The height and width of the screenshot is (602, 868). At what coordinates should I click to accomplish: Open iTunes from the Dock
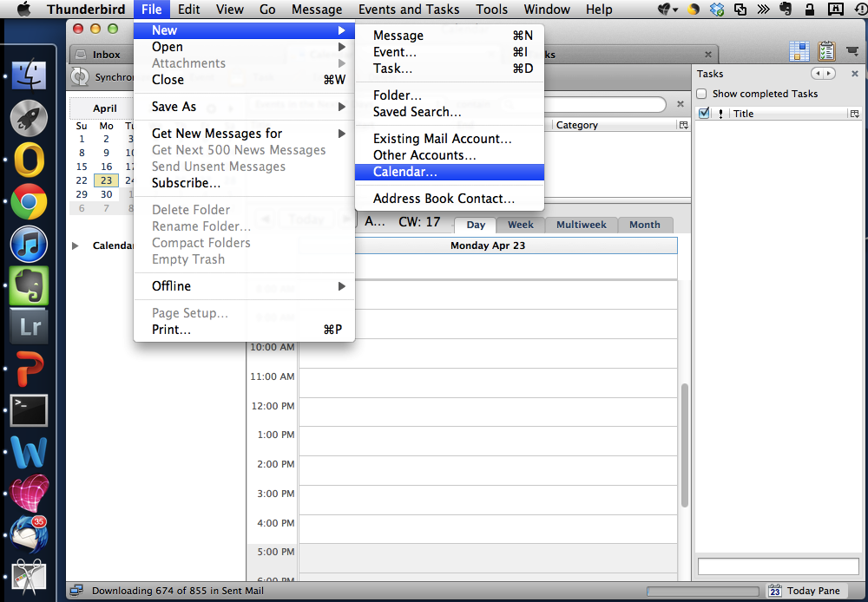pyautogui.click(x=29, y=244)
